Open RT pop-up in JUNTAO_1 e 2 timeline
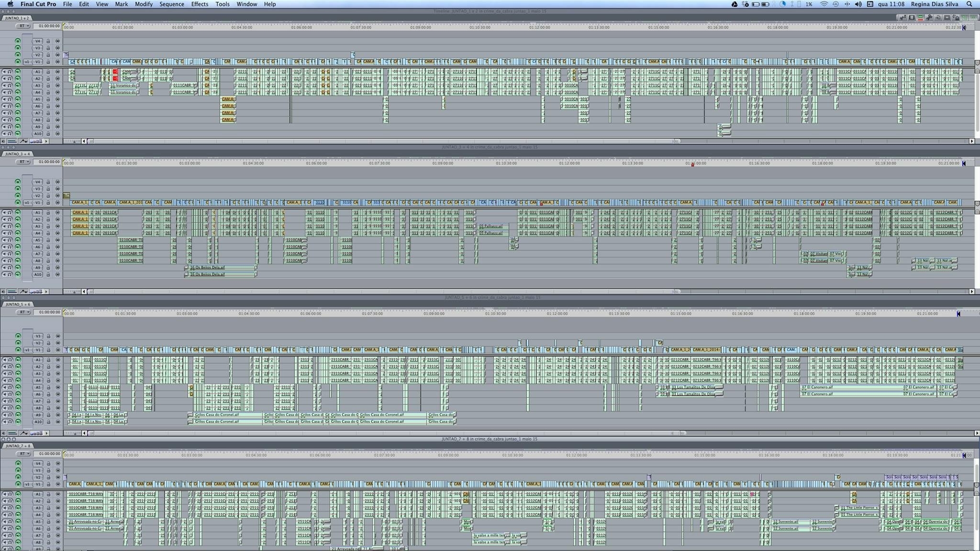This screenshot has height=551, width=980. point(23,26)
